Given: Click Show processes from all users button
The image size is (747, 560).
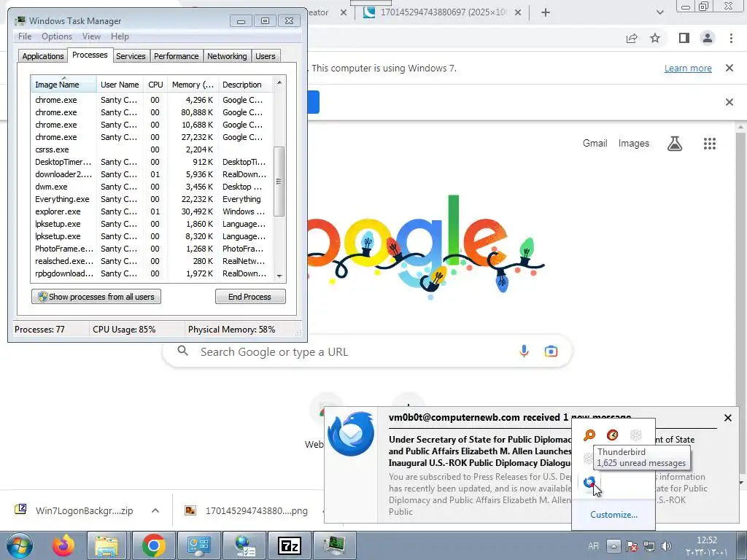Looking at the screenshot, I should (x=96, y=297).
